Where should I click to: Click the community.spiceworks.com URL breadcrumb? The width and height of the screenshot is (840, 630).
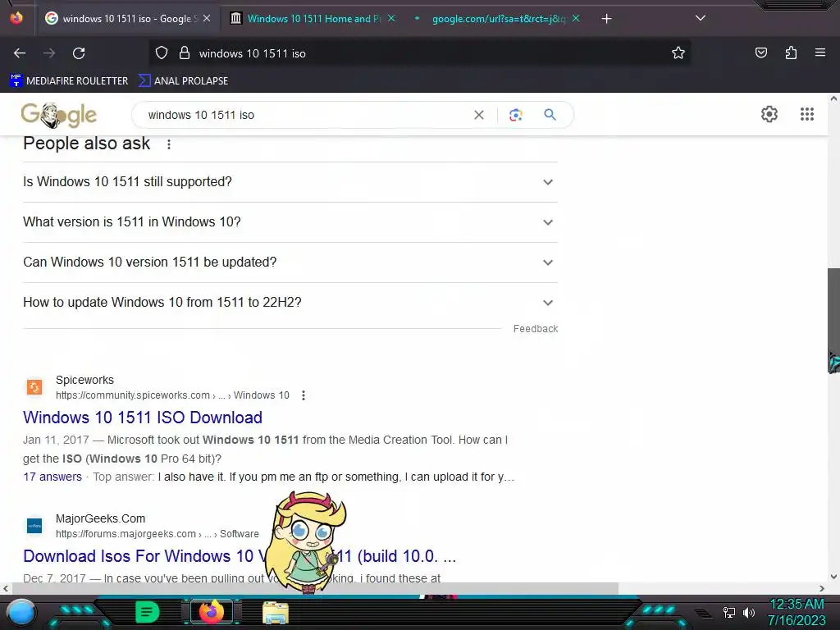tap(172, 395)
